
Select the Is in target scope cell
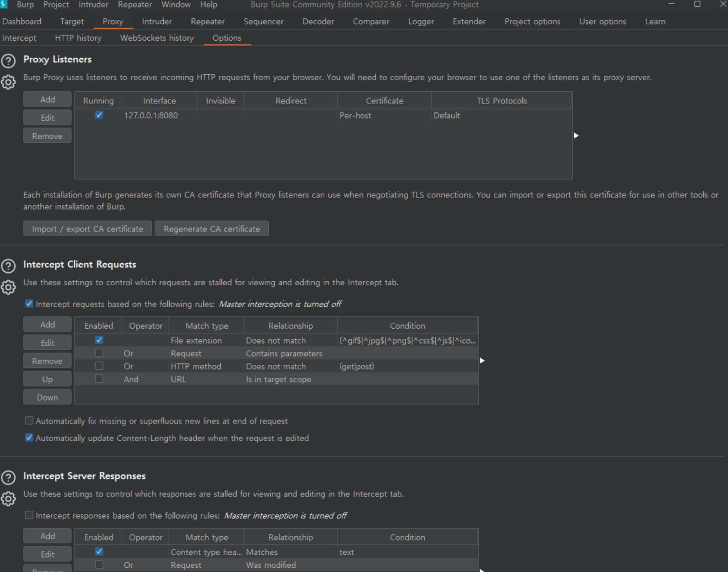click(x=290, y=379)
